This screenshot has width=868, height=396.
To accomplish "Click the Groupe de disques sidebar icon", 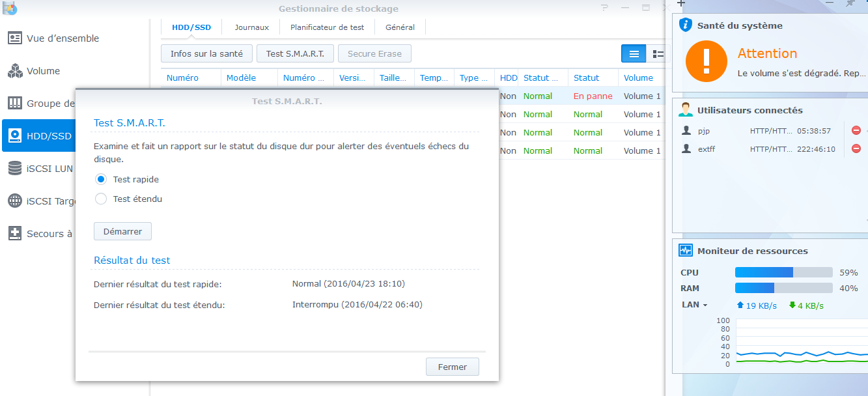I will pyautogui.click(x=15, y=103).
